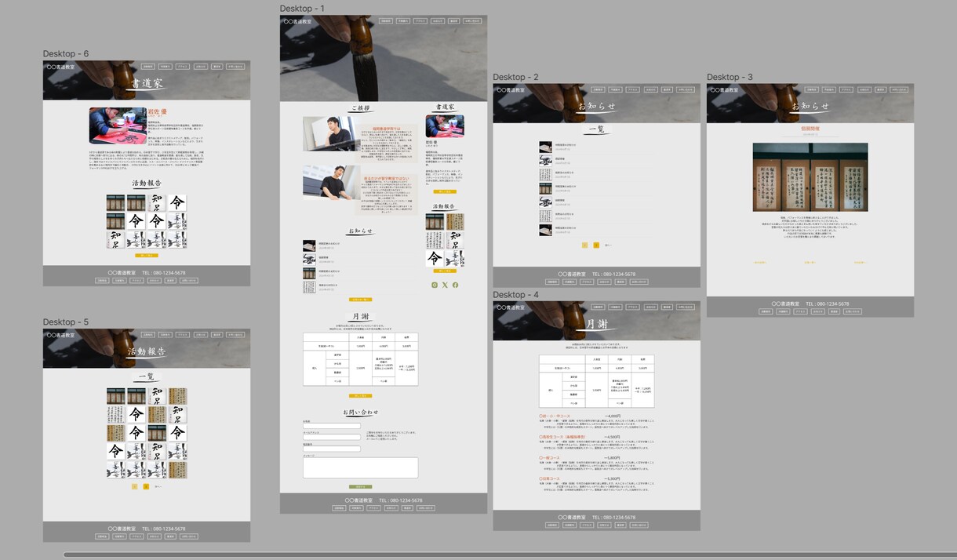957x560 pixels.
Task: Select the 岩佐 優 name text in Desktop - 6
Action: (x=158, y=112)
